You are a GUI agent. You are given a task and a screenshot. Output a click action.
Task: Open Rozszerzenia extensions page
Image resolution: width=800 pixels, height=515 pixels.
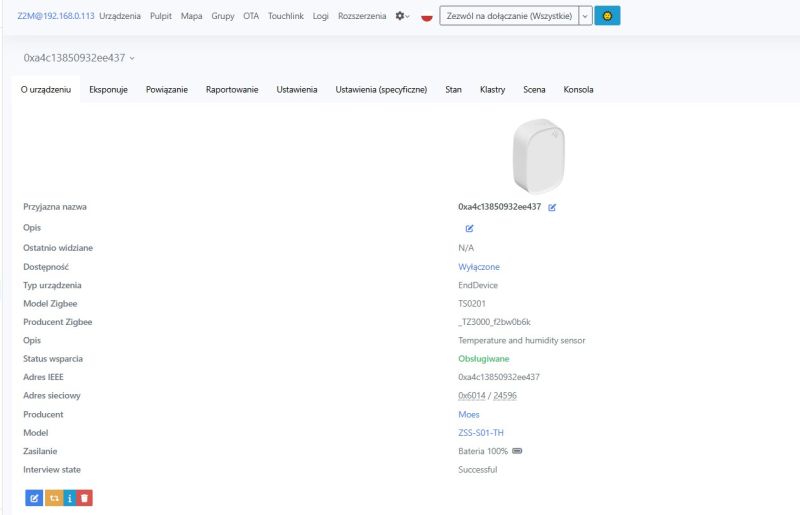(x=362, y=16)
